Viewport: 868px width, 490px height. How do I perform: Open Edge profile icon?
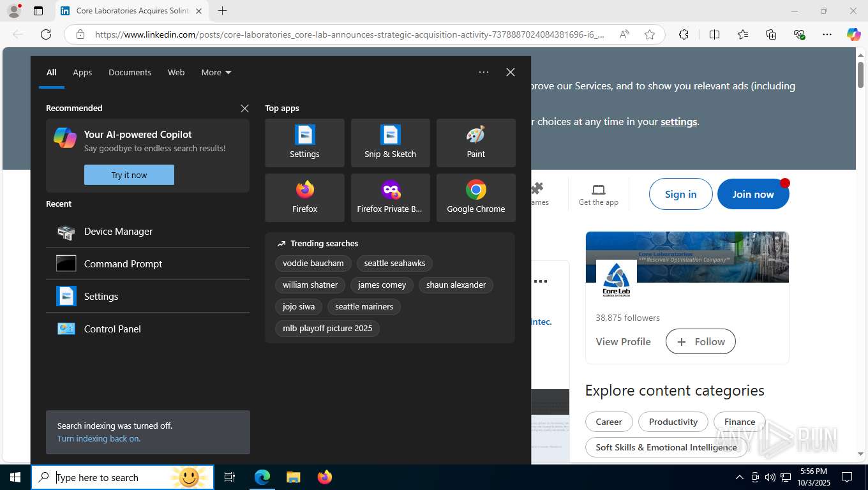point(14,11)
